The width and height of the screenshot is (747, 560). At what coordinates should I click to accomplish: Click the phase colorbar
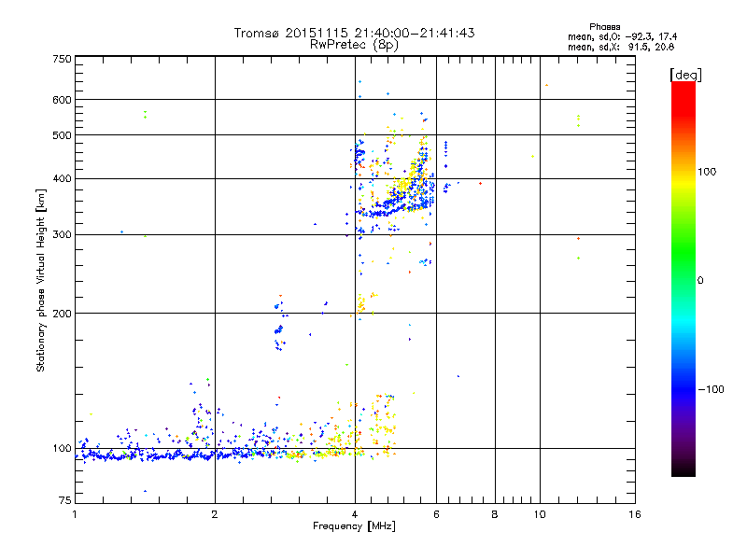click(x=684, y=278)
